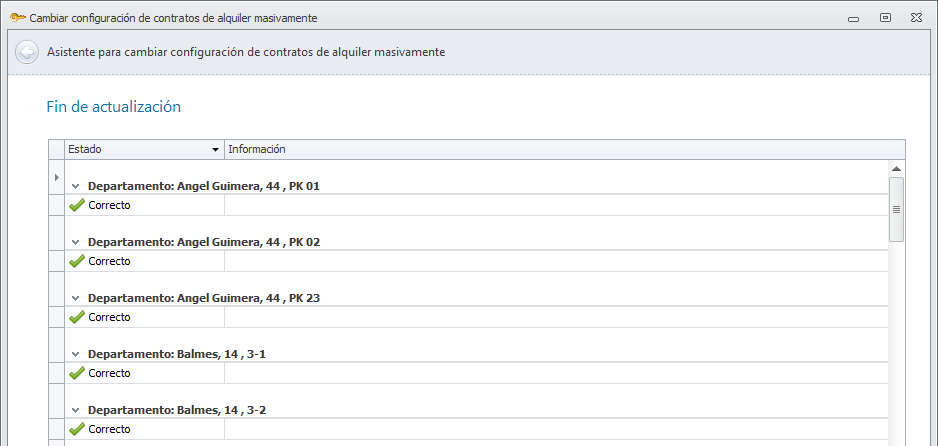Screen dimensions: 938x446
Task: Click the row indicator arrow on first row
Action: point(56,178)
